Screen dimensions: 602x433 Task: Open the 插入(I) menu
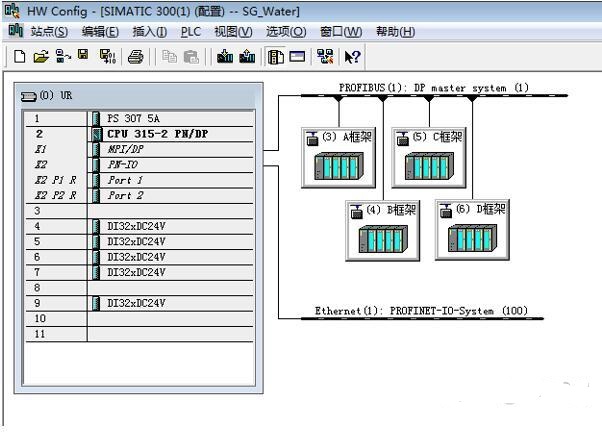click(150, 31)
